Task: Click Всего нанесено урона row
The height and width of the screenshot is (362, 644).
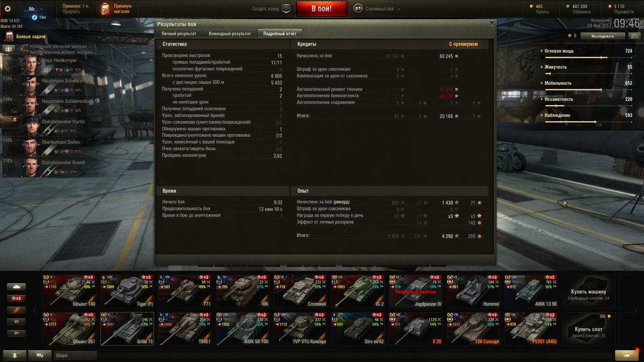Action: [x=222, y=76]
